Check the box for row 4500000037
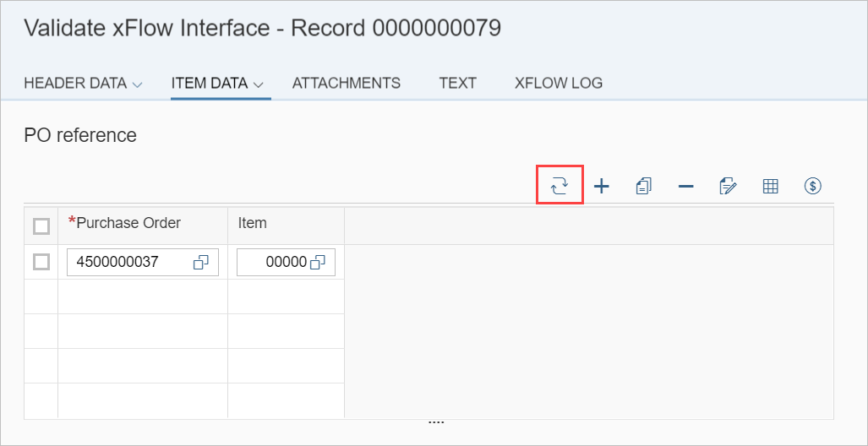Image resolution: width=868 pixels, height=446 pixels. pos(41,262)
